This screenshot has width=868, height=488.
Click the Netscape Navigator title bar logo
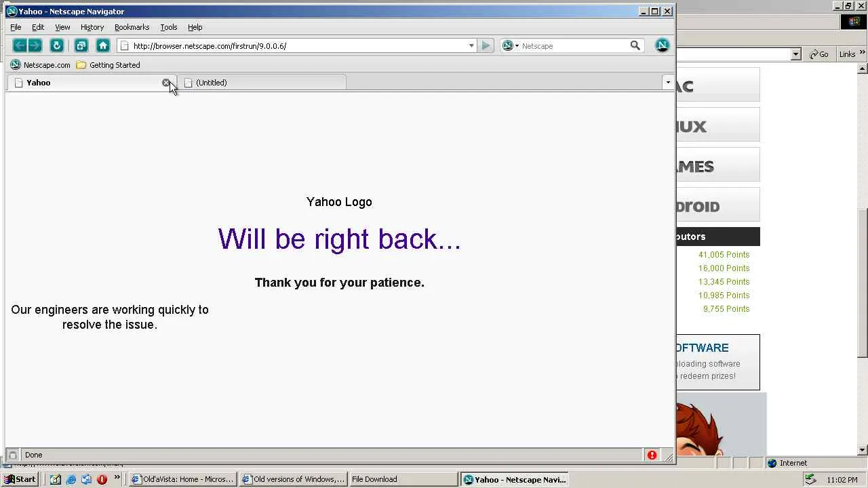point(12,11)
